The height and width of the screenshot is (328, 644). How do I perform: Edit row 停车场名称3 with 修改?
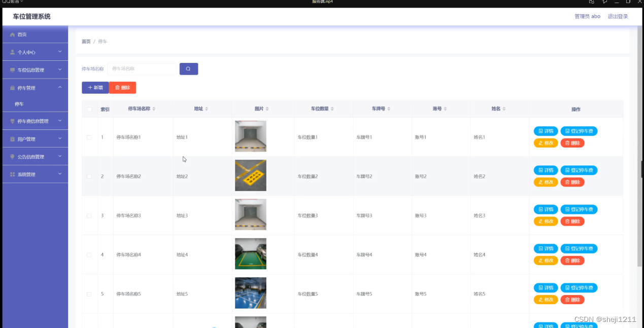pos(546,222)
